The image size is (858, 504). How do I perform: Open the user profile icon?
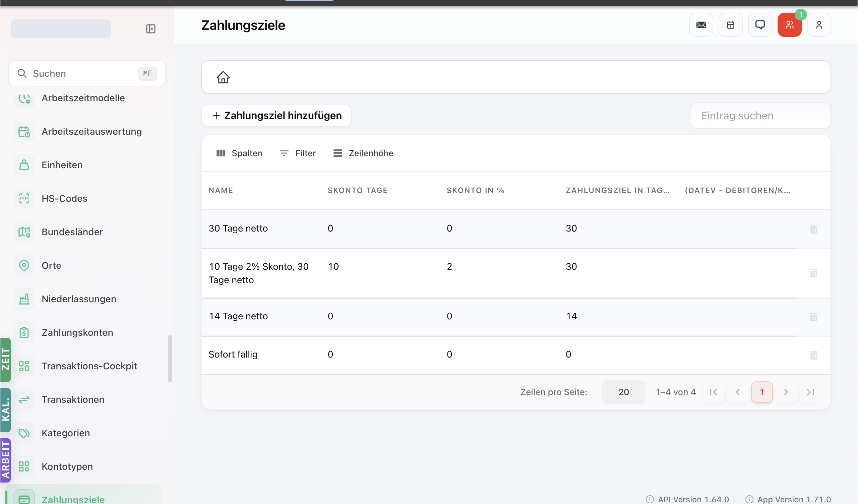pyautogui.click(x=819, y=25)
